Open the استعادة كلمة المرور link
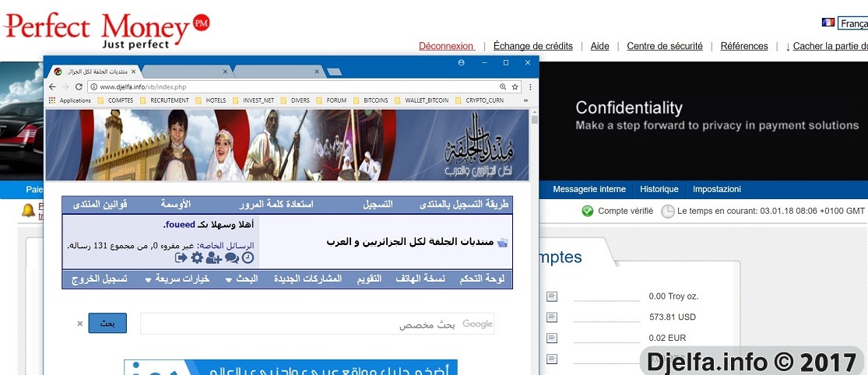 pyautogui.click(x=276, y=204)
